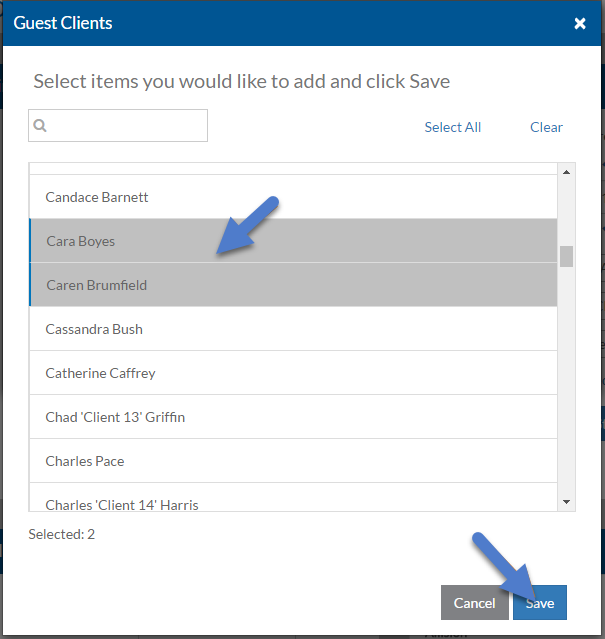
Task: Click the search magnifier icon
Action: (x=40, y=126)
